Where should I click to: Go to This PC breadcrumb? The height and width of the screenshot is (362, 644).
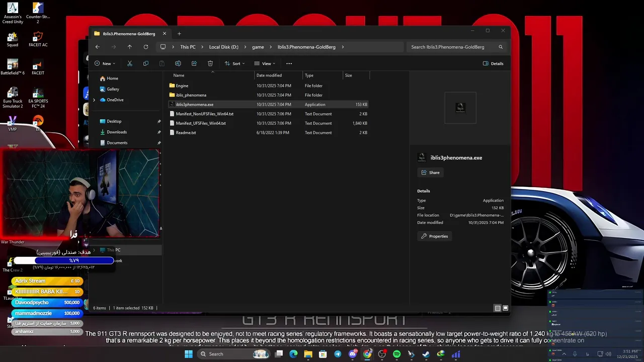188,47
